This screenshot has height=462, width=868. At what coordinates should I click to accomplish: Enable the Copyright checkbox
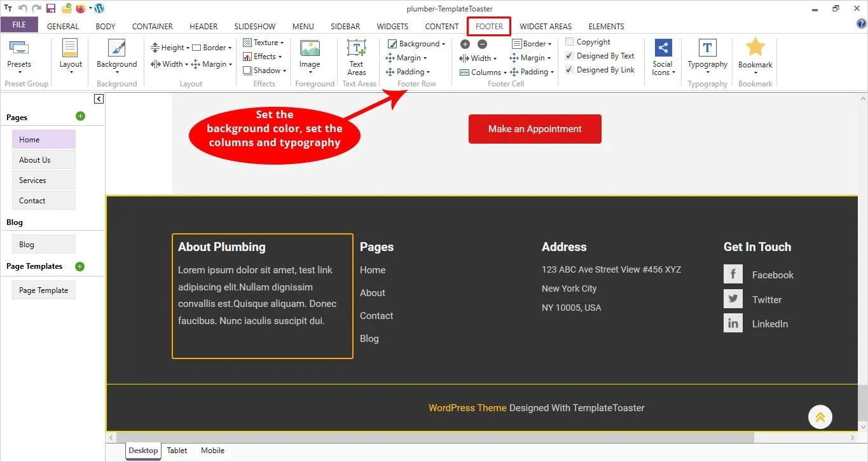(568, 41)
